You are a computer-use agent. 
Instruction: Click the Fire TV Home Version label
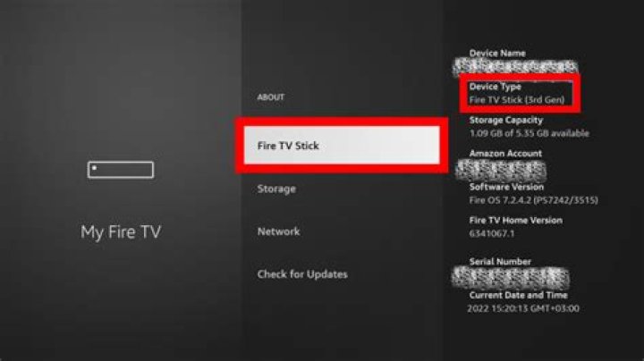[516, 221]
